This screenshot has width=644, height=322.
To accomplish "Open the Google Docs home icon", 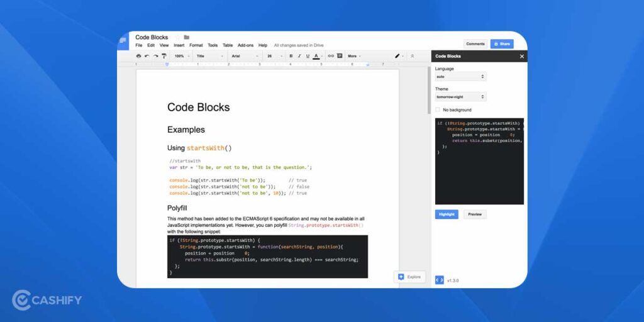I will point(123,41).
